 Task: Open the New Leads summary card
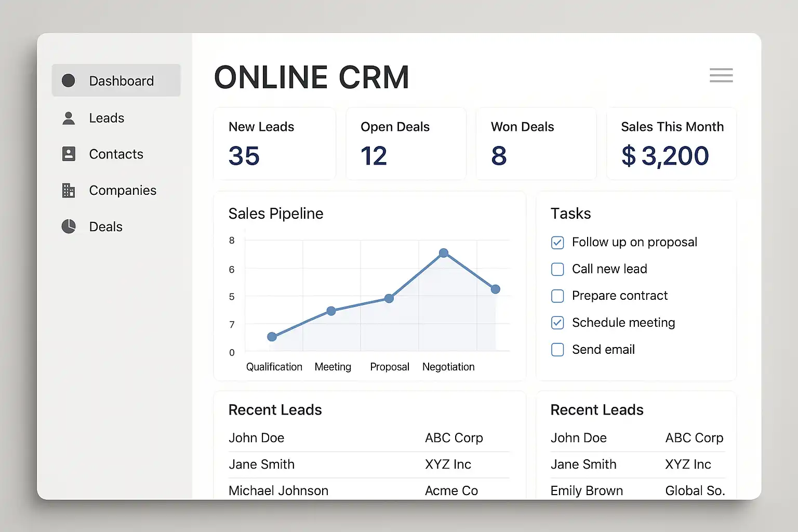274,144
